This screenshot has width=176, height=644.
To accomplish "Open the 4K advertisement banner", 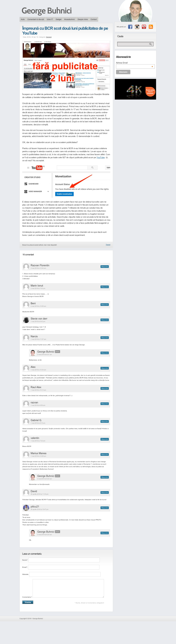I will coord(135,89).
